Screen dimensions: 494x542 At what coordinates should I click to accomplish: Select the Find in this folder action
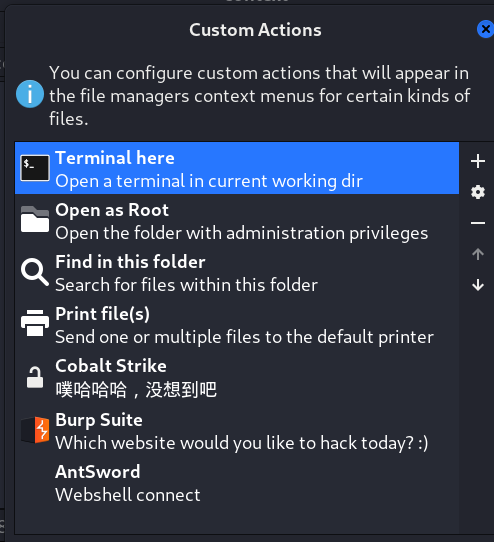[x=237, y=272]
